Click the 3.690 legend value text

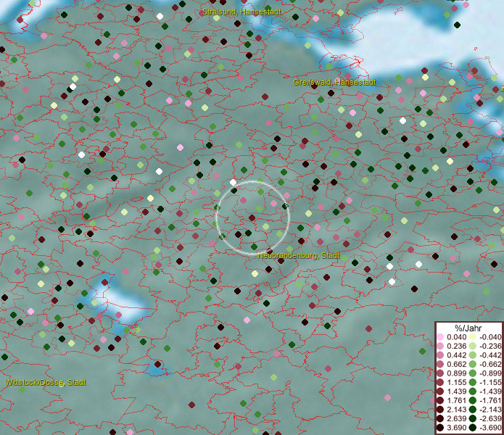pyautogui.click(x=456, y=428)
